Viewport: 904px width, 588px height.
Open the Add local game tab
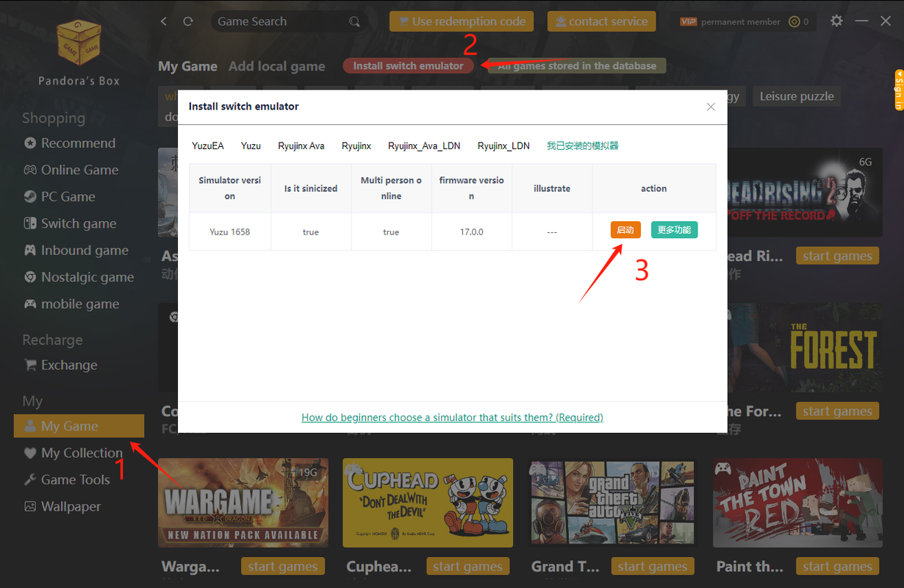click(x=276, y=66)
